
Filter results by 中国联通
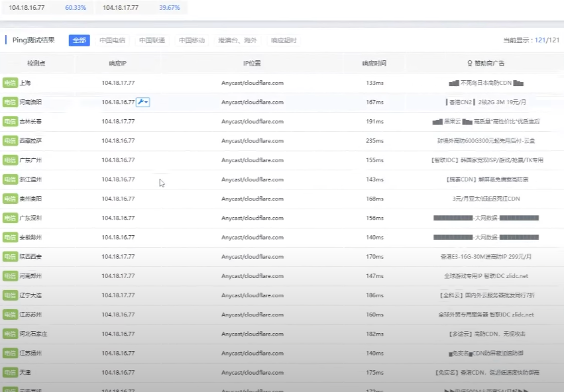pos(152,40)
